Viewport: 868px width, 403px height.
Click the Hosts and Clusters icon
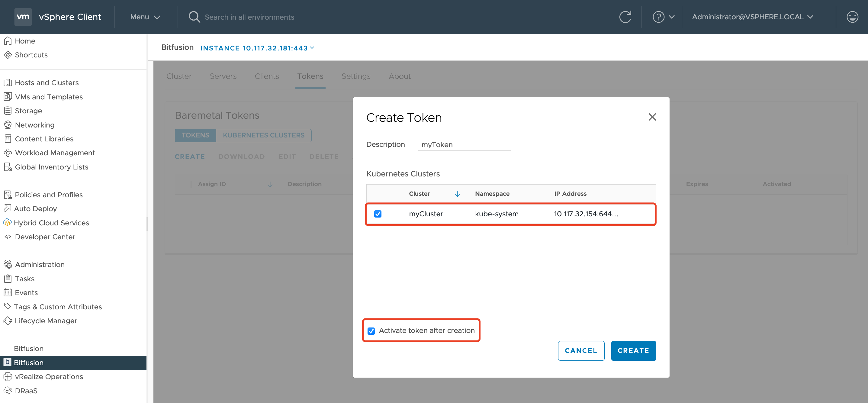tap(8, 82)
